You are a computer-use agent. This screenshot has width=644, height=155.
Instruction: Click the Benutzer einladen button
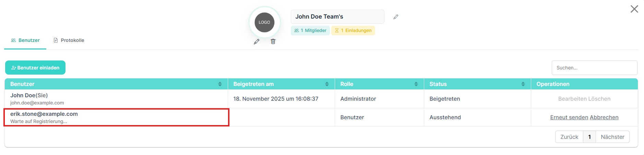(x=35, y=68)
